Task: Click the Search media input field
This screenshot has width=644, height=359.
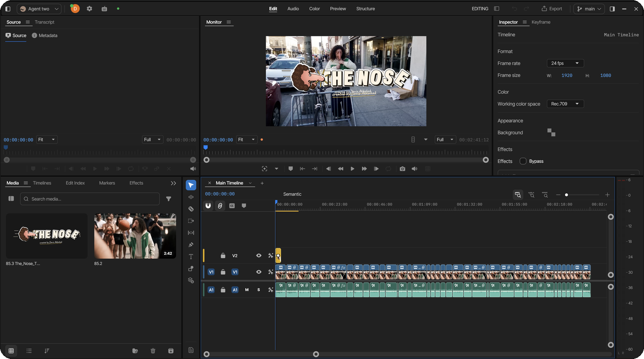Action: tap(90, 199)
